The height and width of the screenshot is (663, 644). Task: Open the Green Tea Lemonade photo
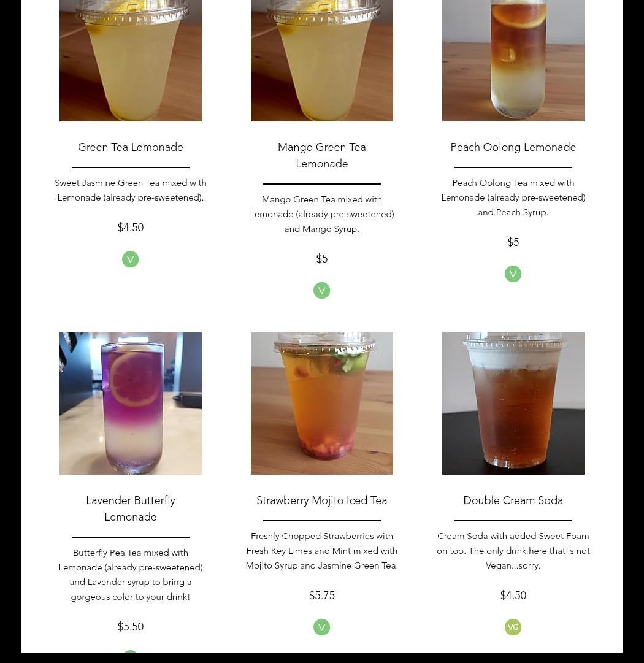click(x=130, y=61)
